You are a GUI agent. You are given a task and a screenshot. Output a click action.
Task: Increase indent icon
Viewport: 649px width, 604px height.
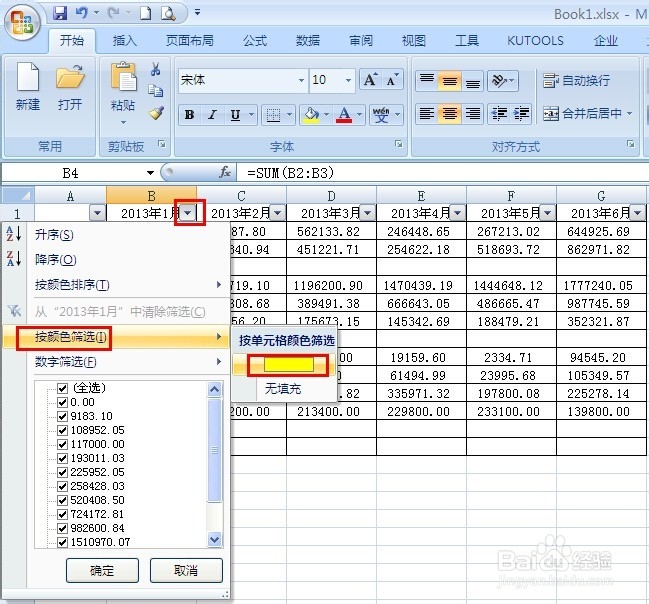(521, 114)
